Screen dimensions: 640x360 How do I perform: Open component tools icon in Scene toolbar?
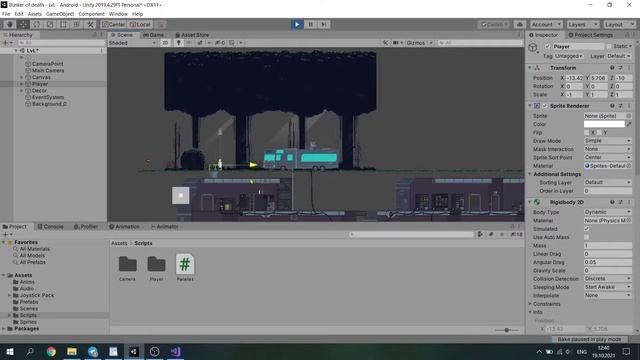pos(385,43)
